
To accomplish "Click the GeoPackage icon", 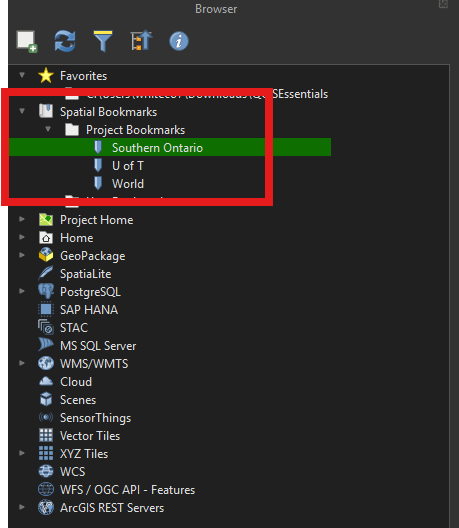I will pyautogui.click(x=46, y=255).
